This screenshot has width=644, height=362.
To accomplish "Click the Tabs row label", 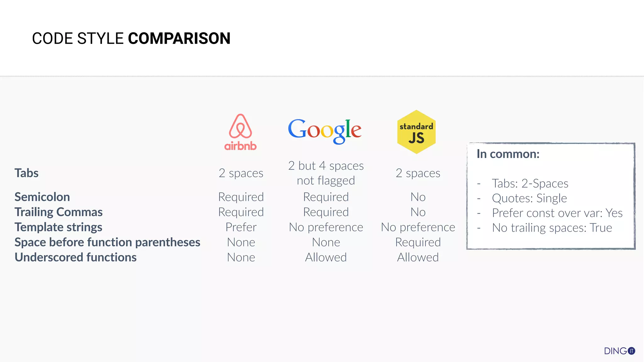I will 26,173.
